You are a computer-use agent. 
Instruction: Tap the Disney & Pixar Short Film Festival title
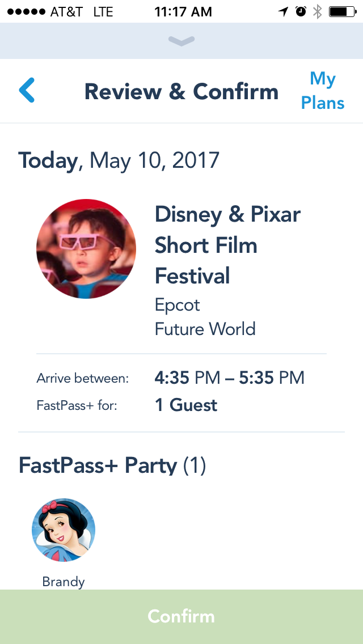point(227,245)
